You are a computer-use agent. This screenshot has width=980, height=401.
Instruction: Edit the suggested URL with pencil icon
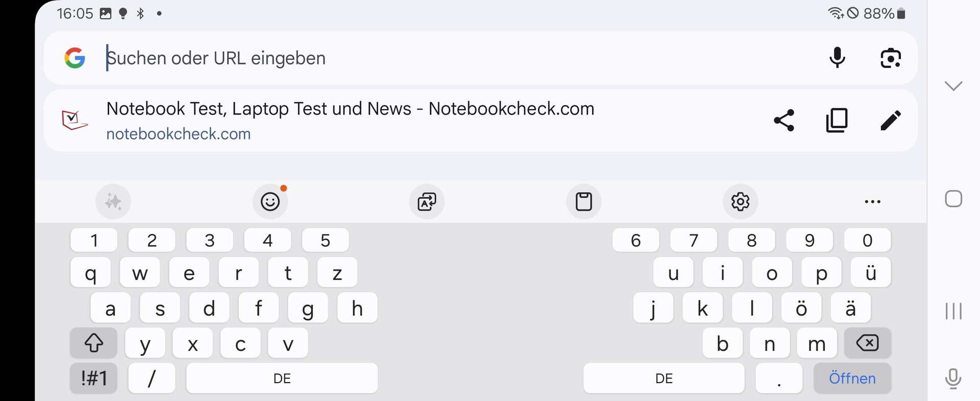click(891, 121)
